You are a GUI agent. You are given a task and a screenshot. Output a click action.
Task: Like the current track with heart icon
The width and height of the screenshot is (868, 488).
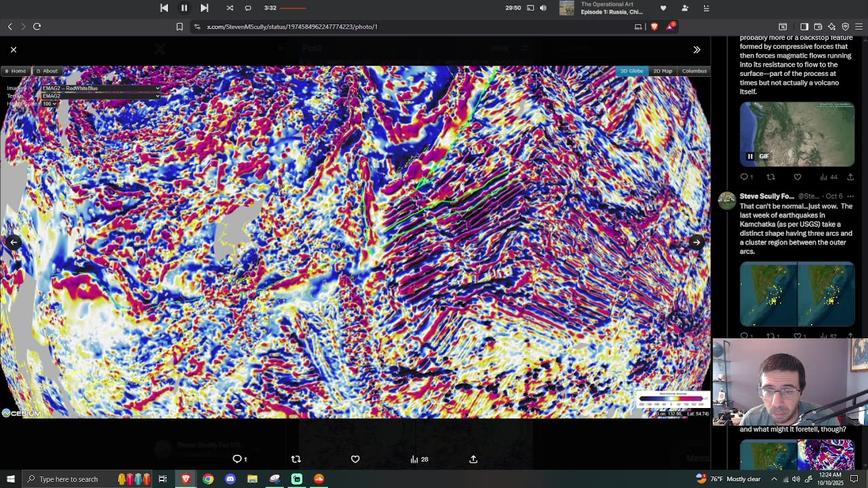pos(663,8)
